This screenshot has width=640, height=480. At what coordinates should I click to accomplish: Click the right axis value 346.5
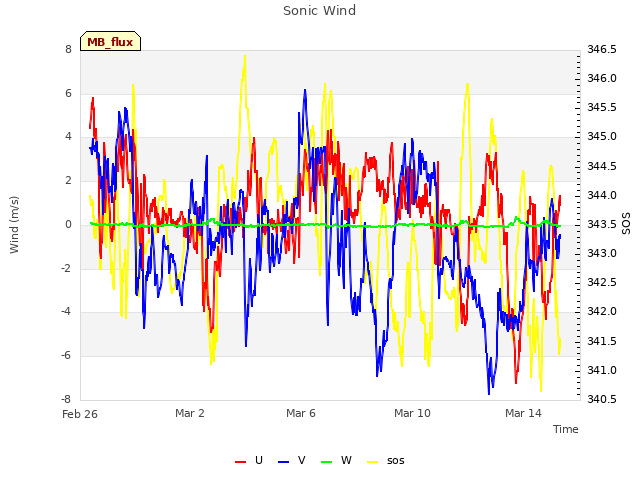[x=602, y=49]
